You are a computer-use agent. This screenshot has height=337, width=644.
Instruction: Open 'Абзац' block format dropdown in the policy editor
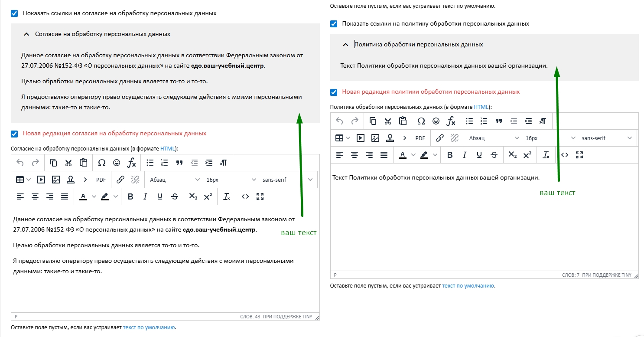click(494, 138)
